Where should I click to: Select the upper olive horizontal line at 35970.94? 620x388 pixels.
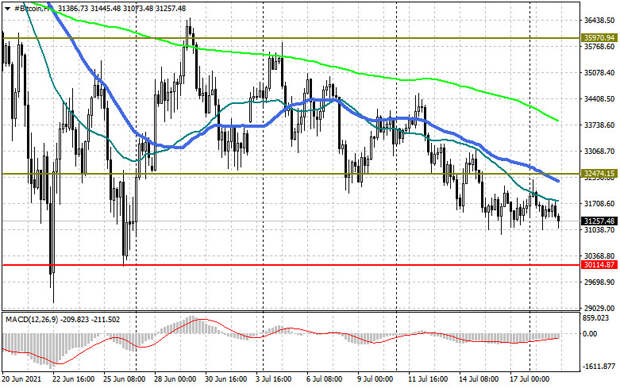291,38
